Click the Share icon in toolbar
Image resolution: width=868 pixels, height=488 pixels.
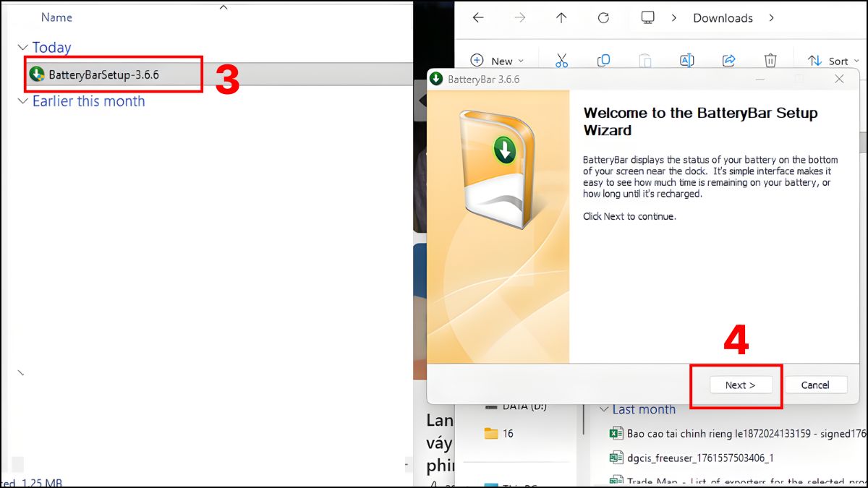click(x=729, y=61)
